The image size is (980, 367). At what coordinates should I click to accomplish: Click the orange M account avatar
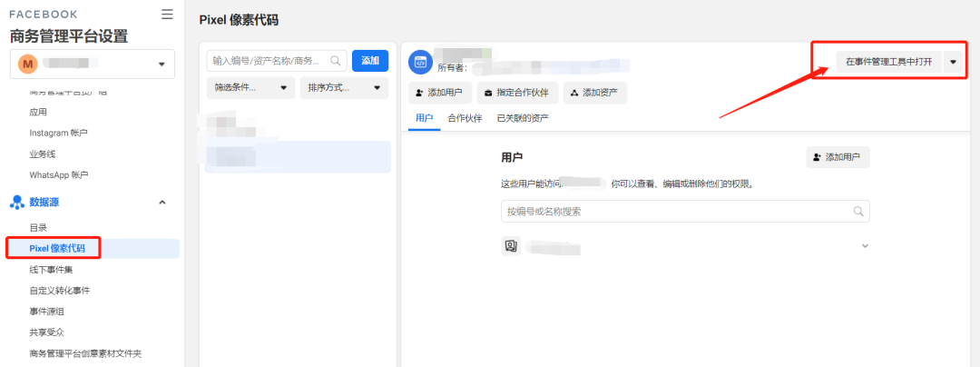pyautogui.click(x=27, y=64)
